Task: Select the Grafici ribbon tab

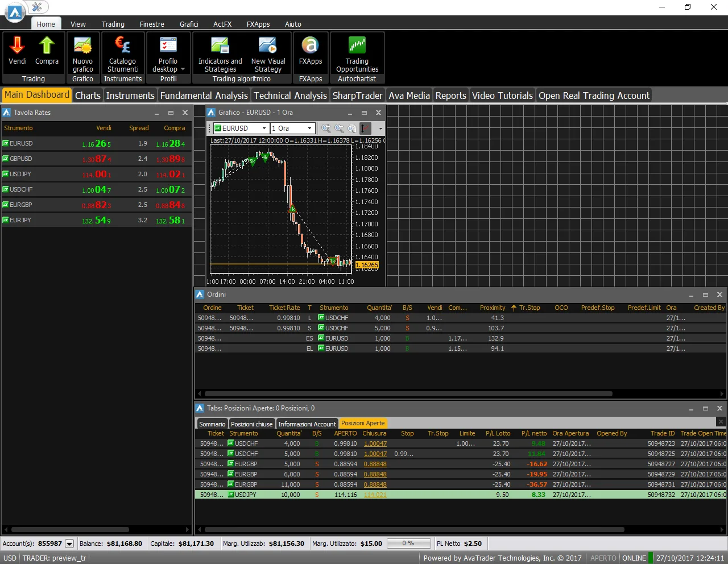Action: (x=189, y=24)
